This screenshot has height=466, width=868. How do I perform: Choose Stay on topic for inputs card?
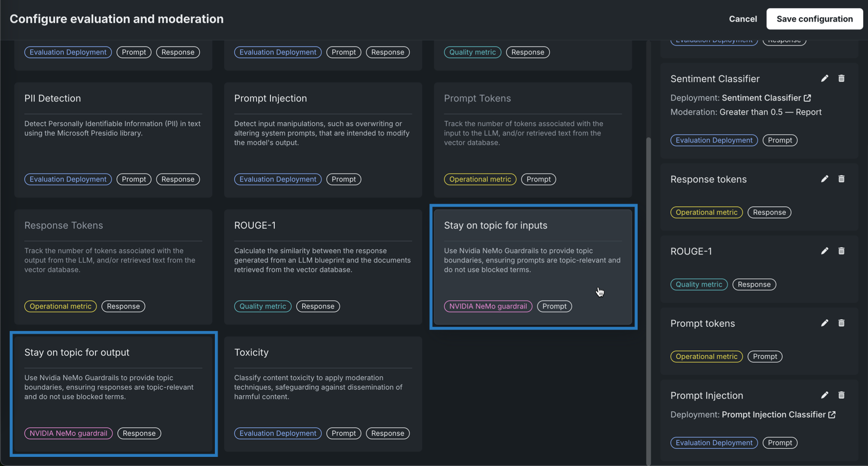point(533,266)
